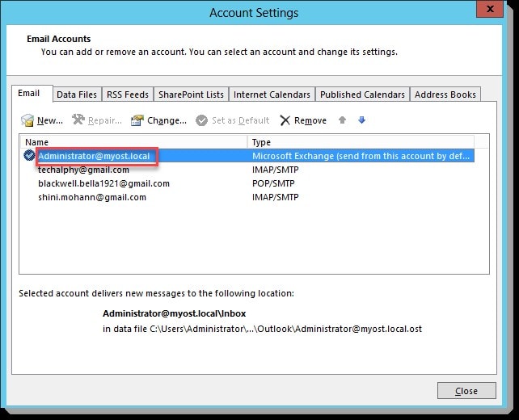Sort accounts by Name column header
Viewport: 519px width, 420px height.
click(x=133, y=142)
